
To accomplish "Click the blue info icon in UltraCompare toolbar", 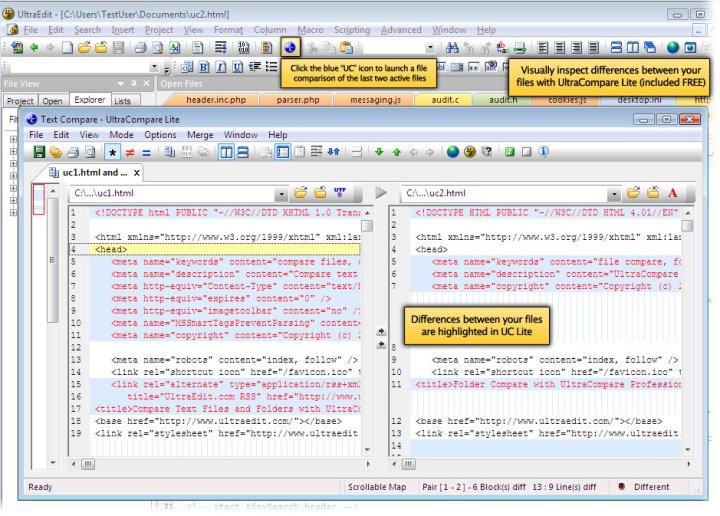I will coord(543,151).
